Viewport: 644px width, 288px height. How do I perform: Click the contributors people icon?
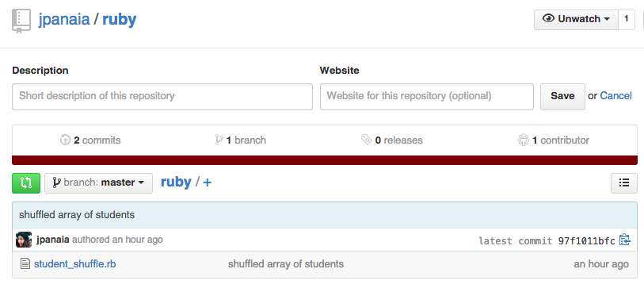point(524,140)
